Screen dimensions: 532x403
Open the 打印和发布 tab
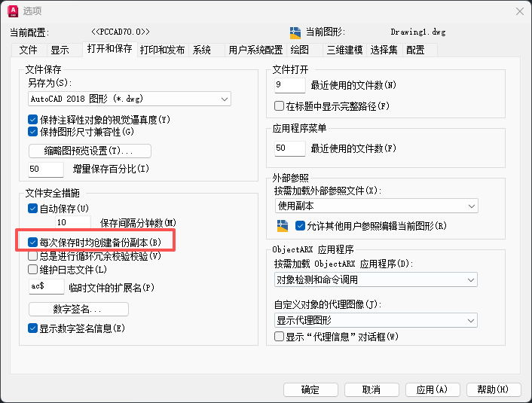(x=162, y=50)
